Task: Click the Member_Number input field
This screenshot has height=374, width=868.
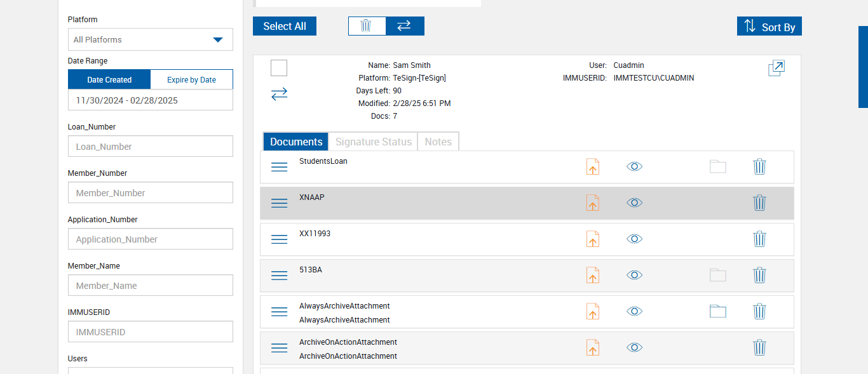Action: tap(151, 192)
